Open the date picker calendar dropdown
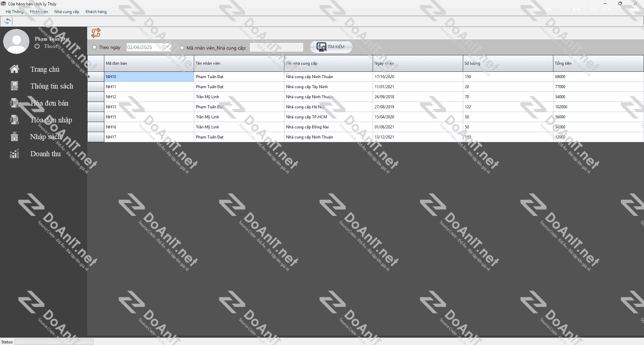Viewport: 644px width, 345px height. pyautogui.click(x=164, y=47)
